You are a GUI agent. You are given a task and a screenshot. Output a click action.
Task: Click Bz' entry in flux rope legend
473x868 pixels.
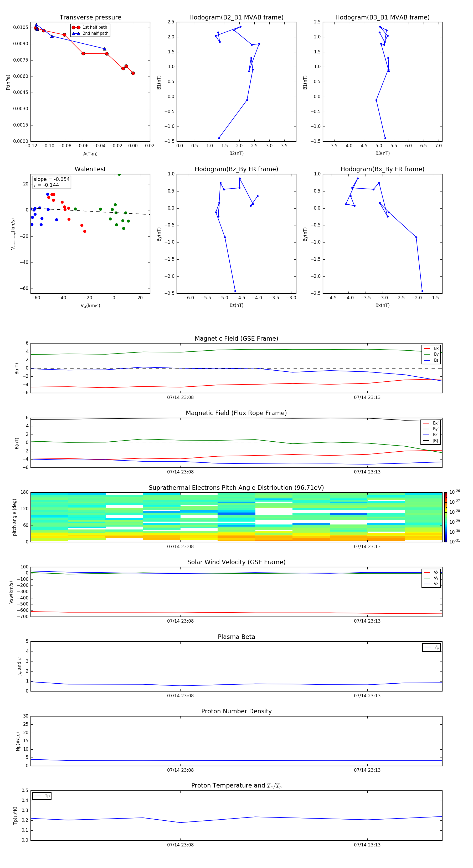coord(431,435)
